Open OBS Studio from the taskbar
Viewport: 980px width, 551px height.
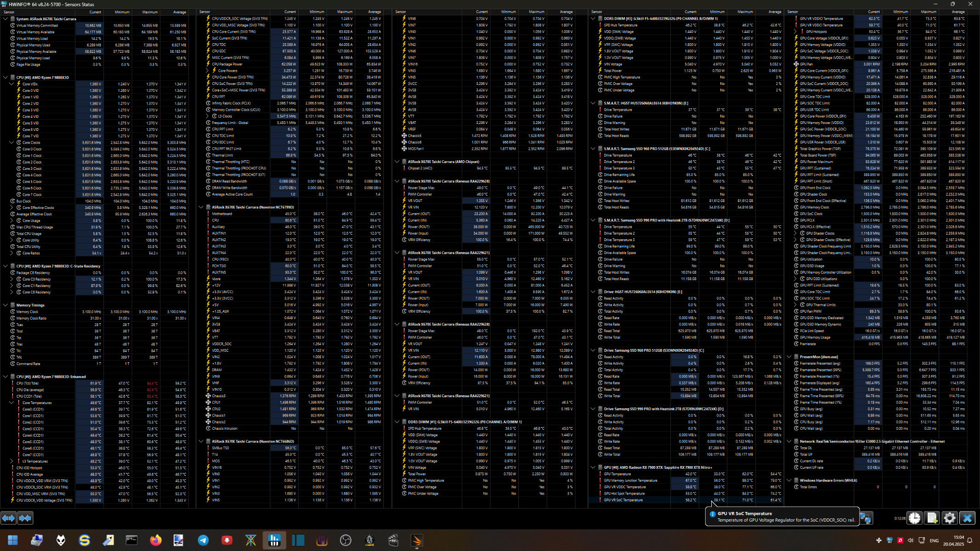[346, 540]
